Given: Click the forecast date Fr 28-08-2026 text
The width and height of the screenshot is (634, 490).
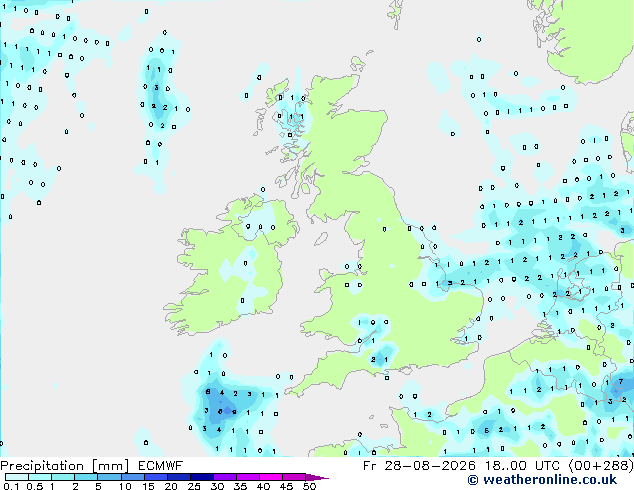Looking at the screenshot, I should pyautogui.click(x=419, y=466).
